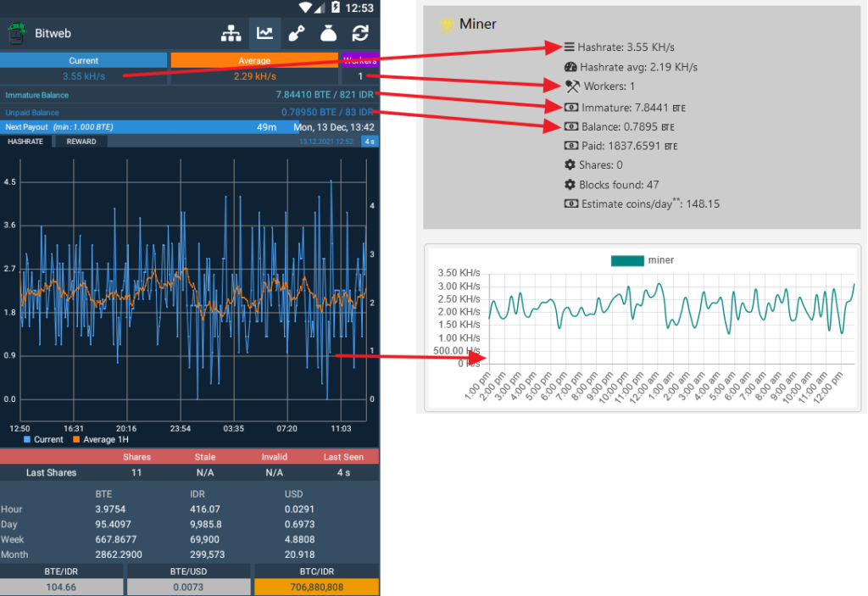
Task: Open the money bag payouts icon
Action: (328, 33)
